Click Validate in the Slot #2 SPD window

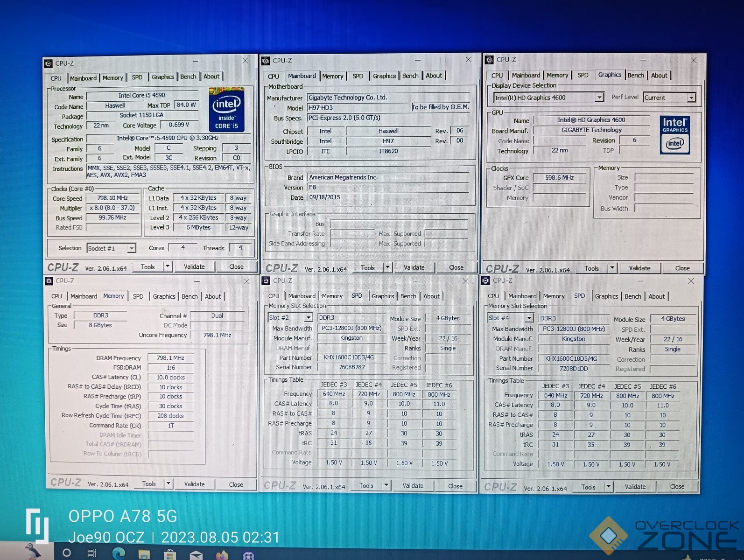click(x=413, y=485)
